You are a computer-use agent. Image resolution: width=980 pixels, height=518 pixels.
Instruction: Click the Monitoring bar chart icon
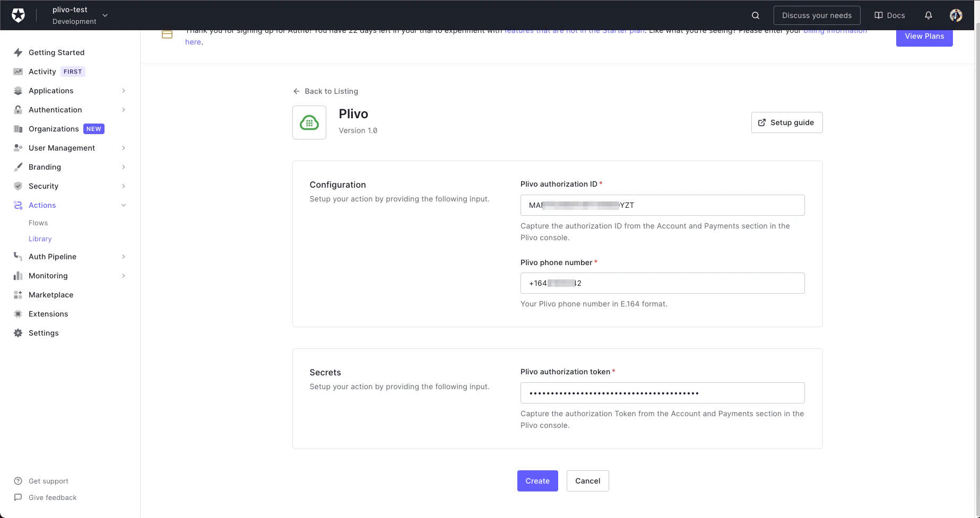click(18, 276)
